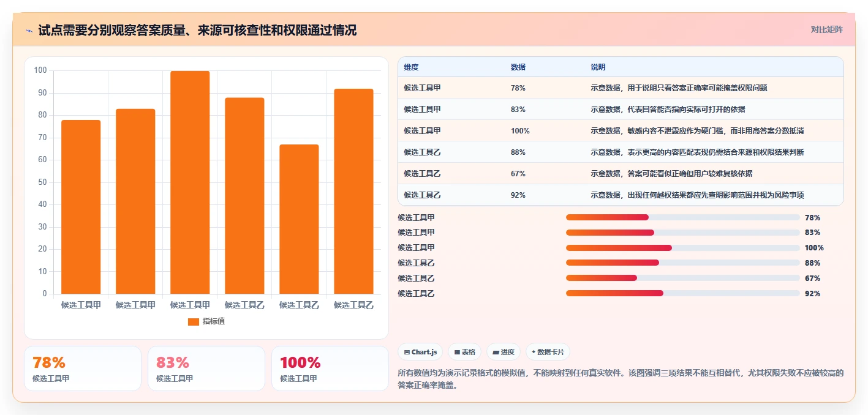This screenshot has height=415, width=868.
Task: Click description mentioning 答案正确率可能掩盖权限问题
Action: tap(679, 88)
